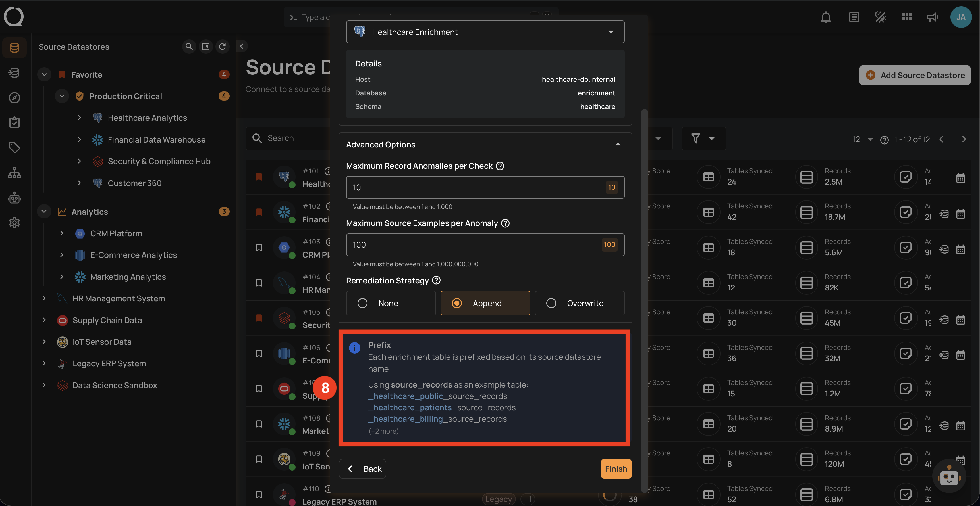Open the apps grid icon
Image resolution: width=980 pixels, height=506 pixels.
coord(907,17)
